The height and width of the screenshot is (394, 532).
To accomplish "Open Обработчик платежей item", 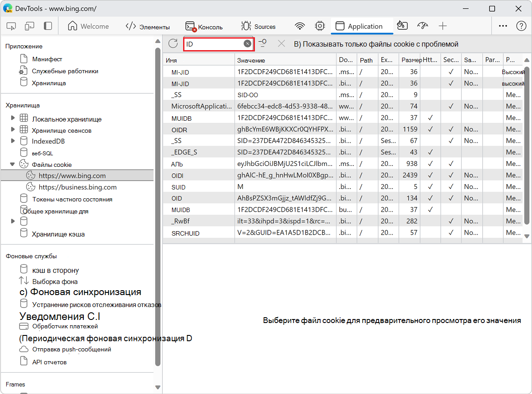I will [65, 326].
